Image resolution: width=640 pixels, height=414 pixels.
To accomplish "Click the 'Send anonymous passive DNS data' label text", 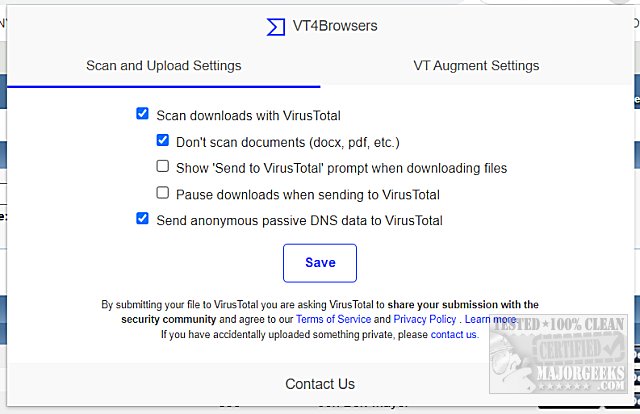I will click(299, 220).
